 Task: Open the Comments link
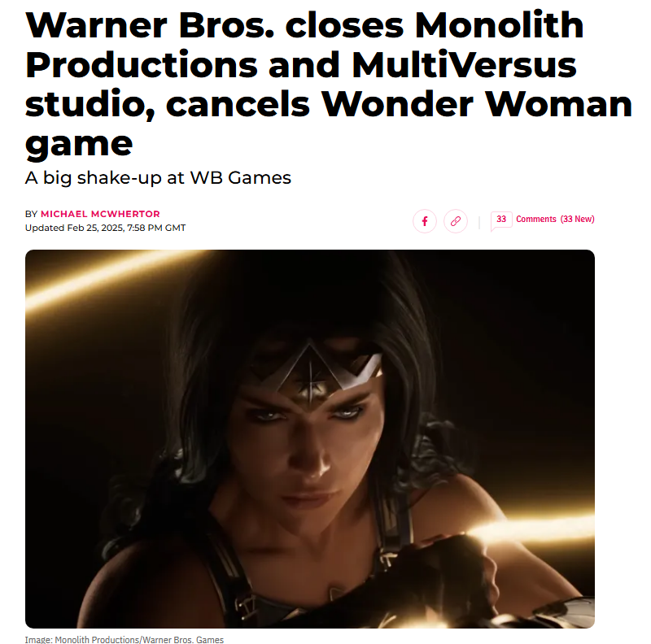(x=535, y=219)
